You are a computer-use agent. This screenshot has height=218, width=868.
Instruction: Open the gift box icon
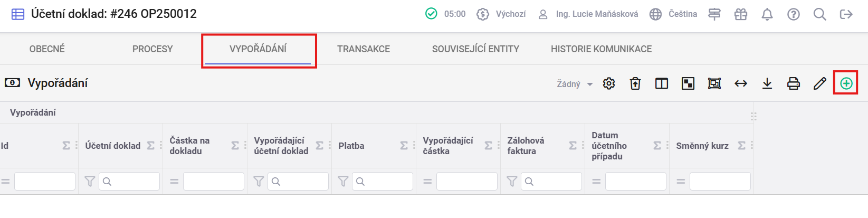click(741, 14)
